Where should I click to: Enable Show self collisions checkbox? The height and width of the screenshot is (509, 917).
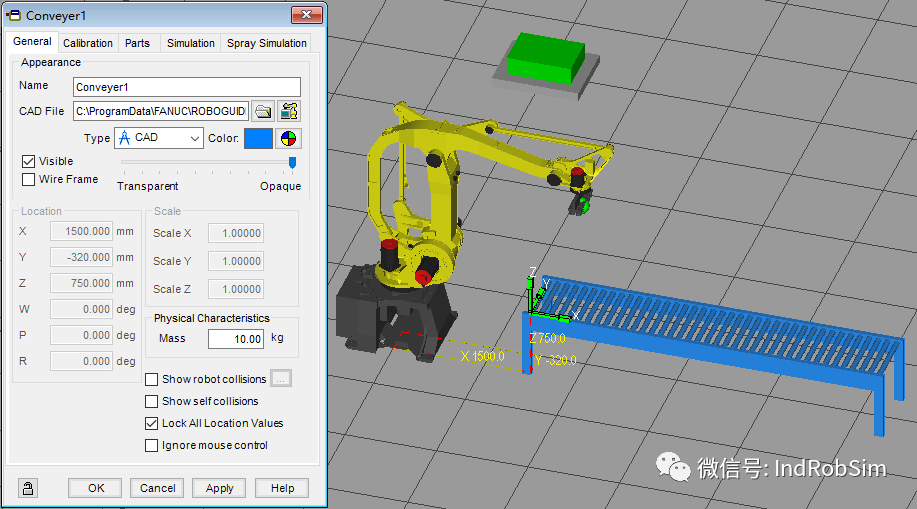(151, 401)
